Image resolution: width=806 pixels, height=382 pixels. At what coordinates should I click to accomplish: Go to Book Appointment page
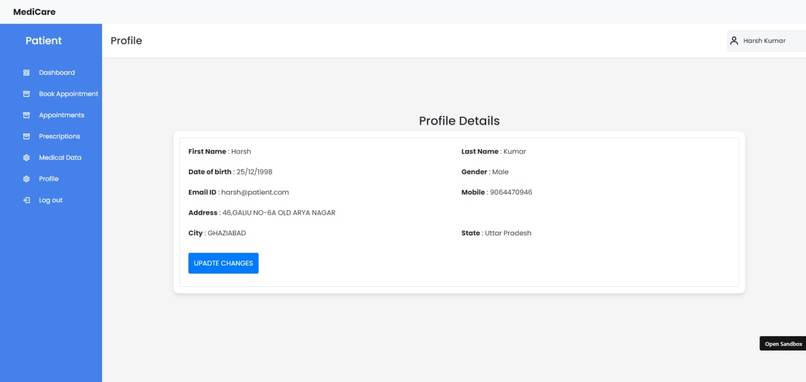coord(68,94)
